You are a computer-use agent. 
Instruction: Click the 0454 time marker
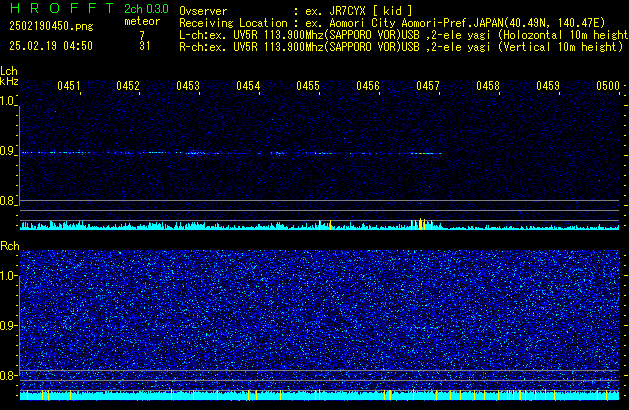coord(248,86)
